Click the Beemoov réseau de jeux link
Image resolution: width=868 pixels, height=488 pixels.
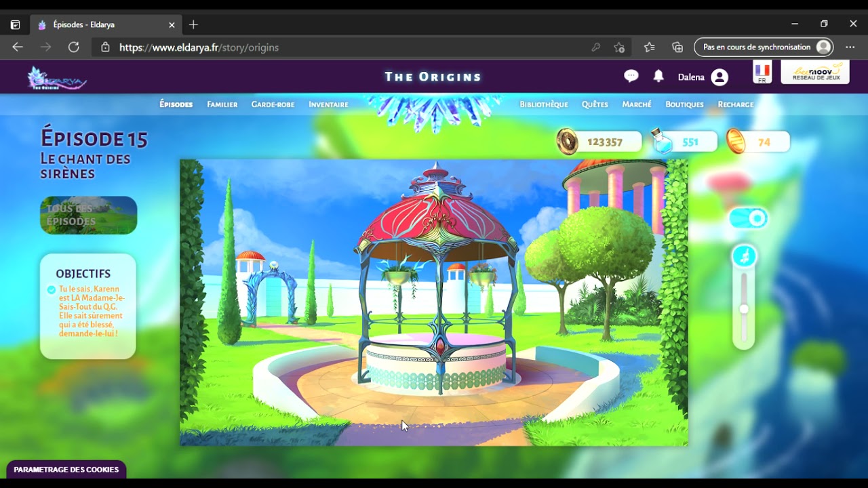(x=815, y=73)
